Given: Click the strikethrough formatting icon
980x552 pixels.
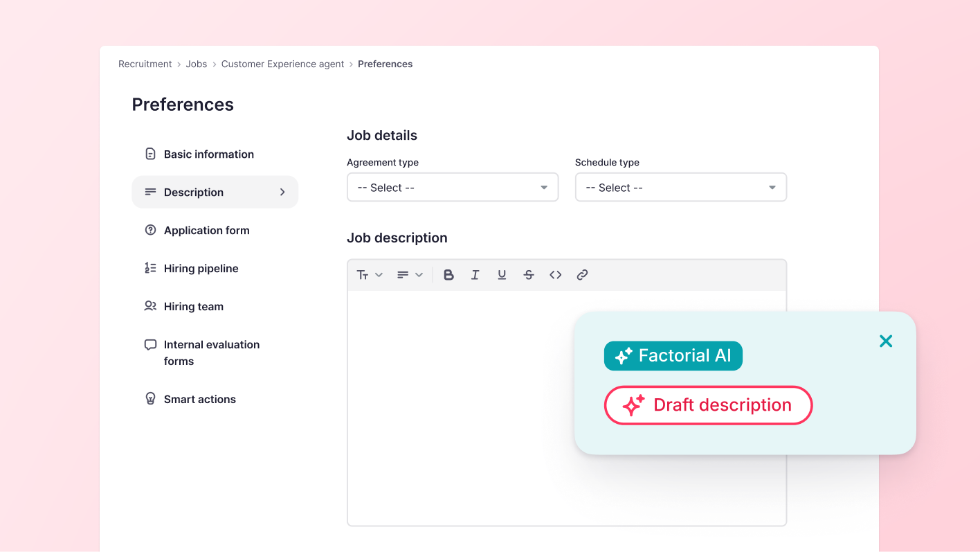Looking at the screenshot, I should [529, 275].
